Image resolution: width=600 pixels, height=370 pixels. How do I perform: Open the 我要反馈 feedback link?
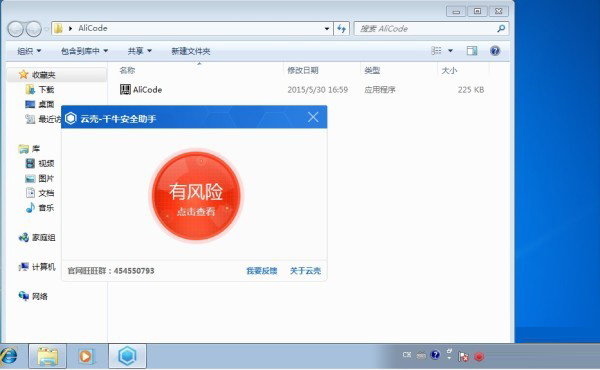(x=262, y=271)
